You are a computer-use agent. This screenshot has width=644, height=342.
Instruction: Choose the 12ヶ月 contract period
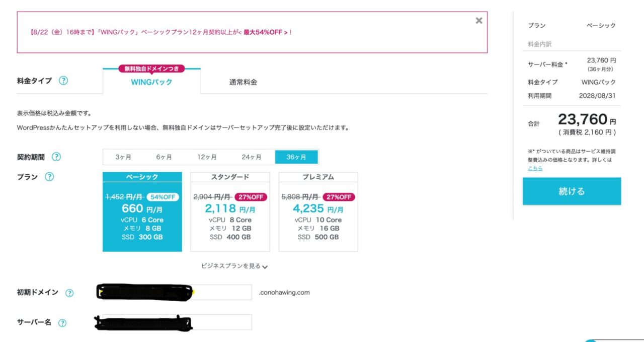(207, 157)
